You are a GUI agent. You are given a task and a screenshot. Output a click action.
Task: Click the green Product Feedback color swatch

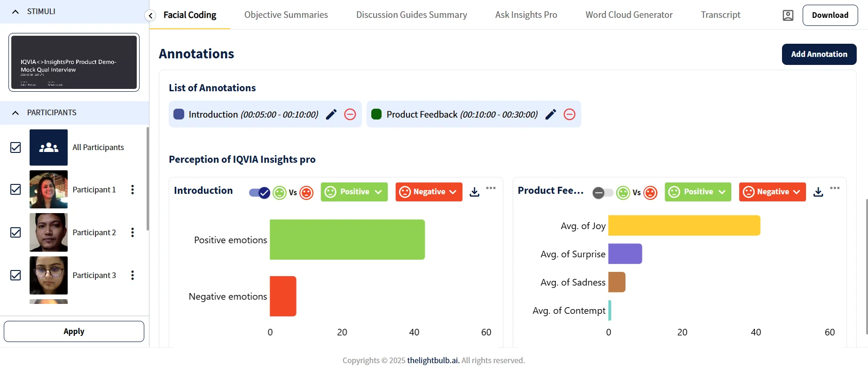(x=376, y=114)
